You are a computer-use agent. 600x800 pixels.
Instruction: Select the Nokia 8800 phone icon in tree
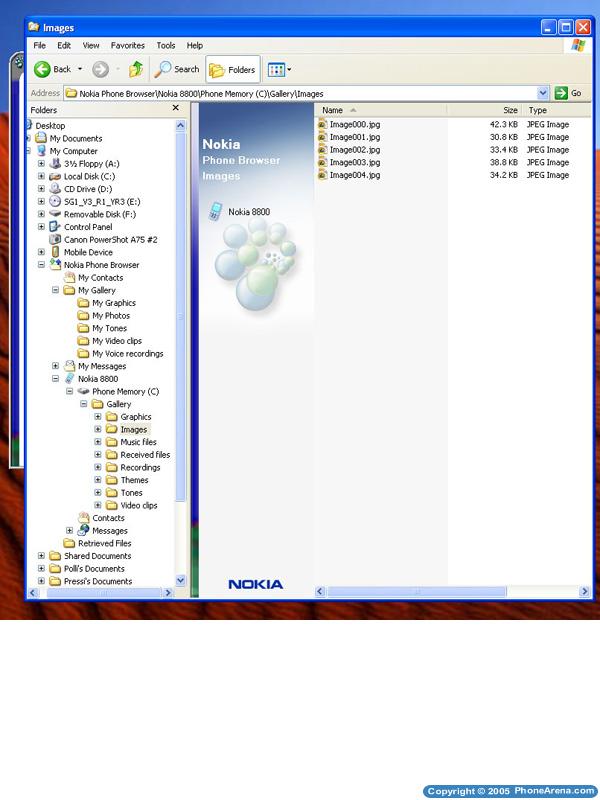(69, 379)
